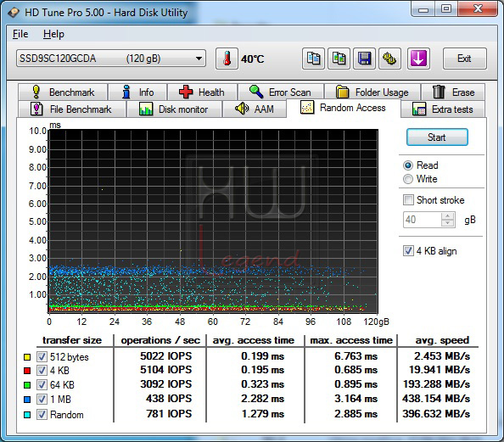
Task: Click the copy text to clipboard icon
Action: click(x=313, y=59)
